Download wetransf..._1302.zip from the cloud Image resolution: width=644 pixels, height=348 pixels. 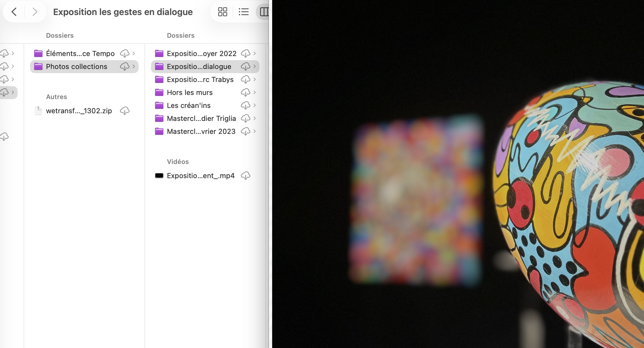125,111
